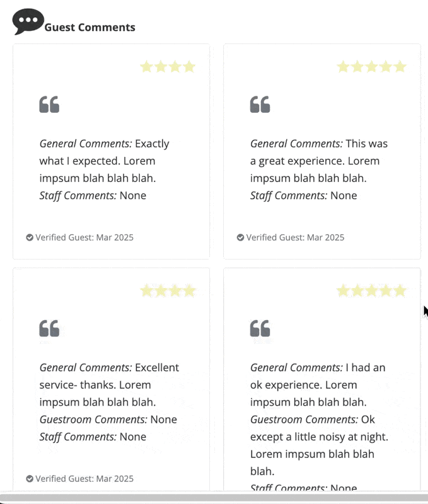
Task: Click the quote icon above 'I had an ok experience'
Action: 260,328
